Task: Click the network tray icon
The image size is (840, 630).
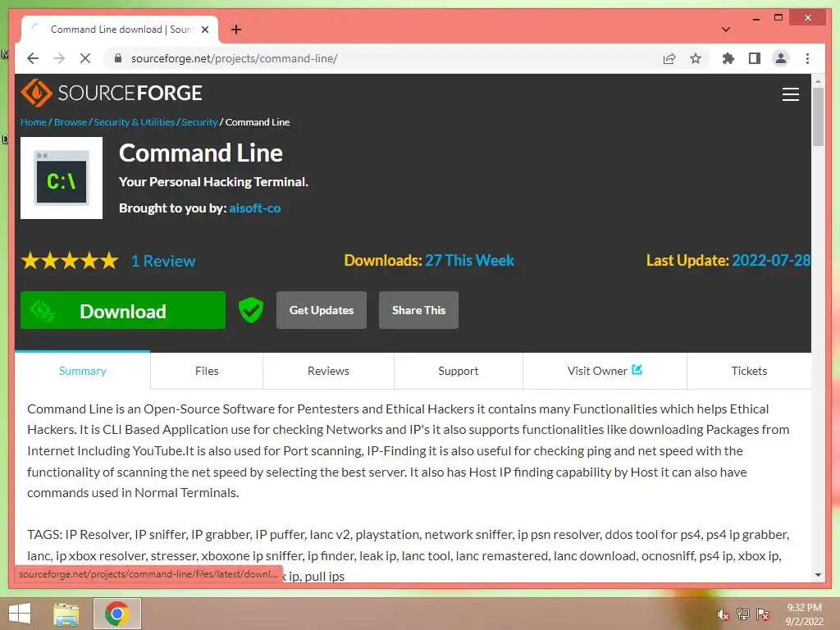Action: [743, 614]
